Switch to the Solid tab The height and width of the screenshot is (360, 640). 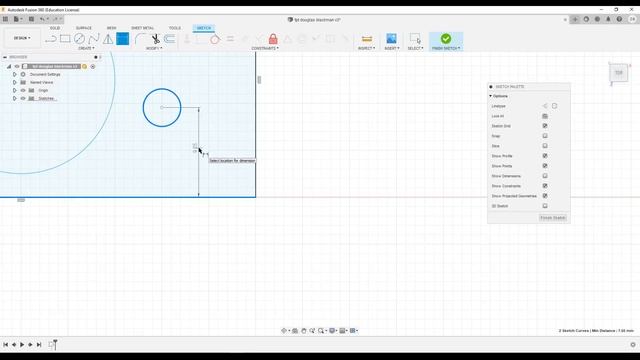(x=55, y=28)
